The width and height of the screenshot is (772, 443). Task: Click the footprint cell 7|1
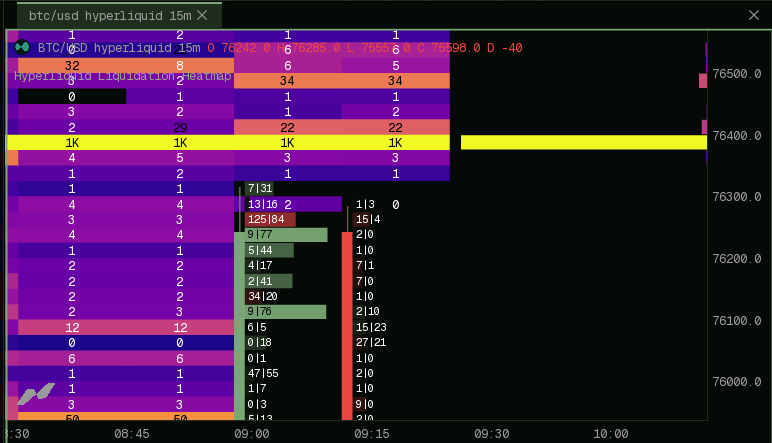click(365, 265)
